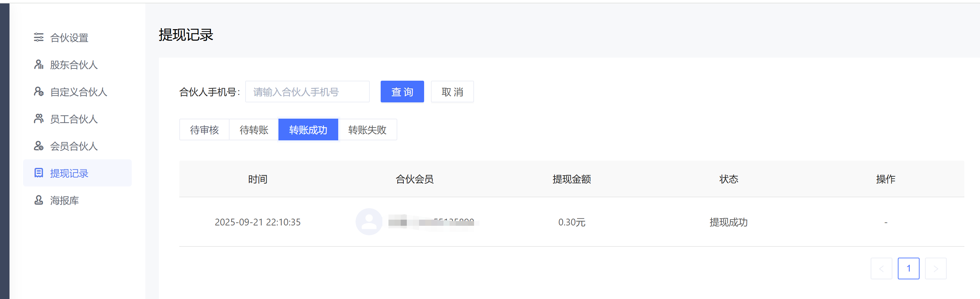Click the 提现记录 document icon
The height and width of the screenshot is (299, 980).
(38, 173)
